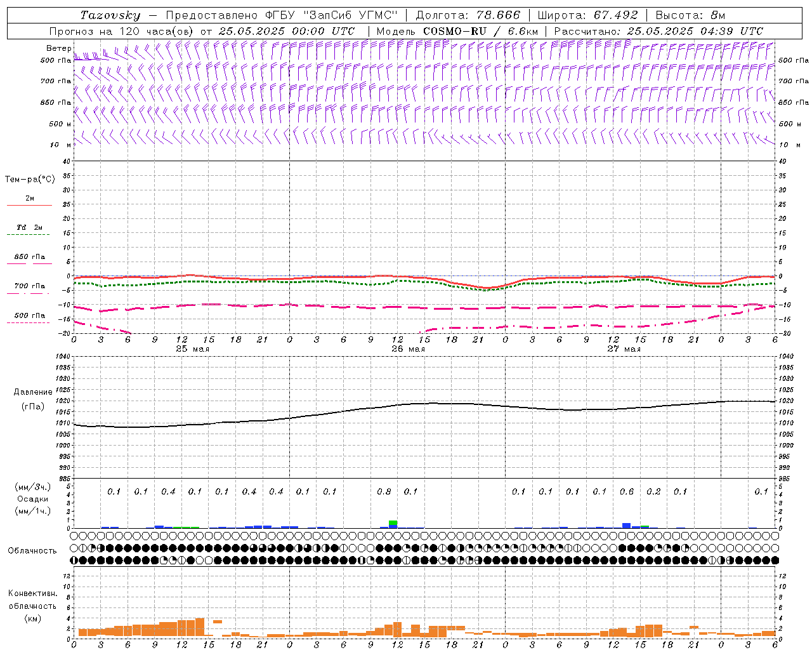The height and width of the screenshot is (650, 812).
Task: Click the calculation time 25.05.2025 04:39 UTC
Action: click(x=695, y=31)
